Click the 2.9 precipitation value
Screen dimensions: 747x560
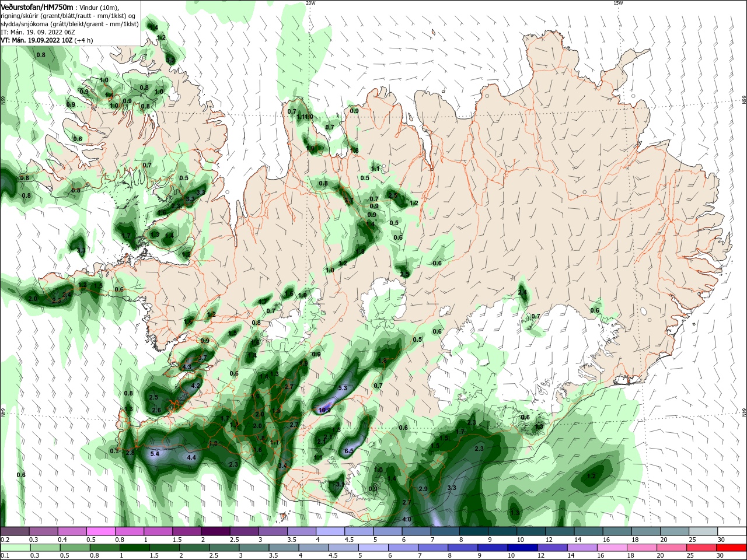tap(423, 489)
